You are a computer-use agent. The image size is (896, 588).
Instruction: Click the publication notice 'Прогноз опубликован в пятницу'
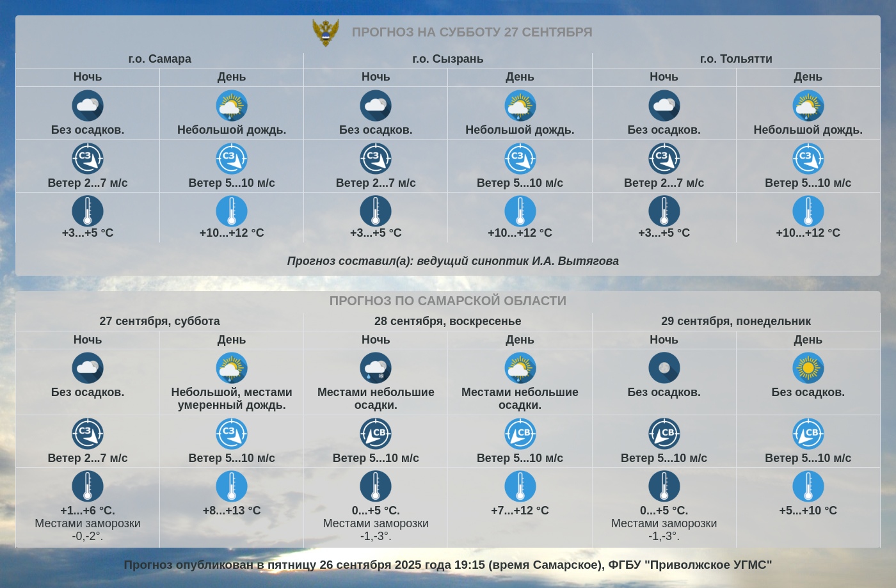[220, 565]
